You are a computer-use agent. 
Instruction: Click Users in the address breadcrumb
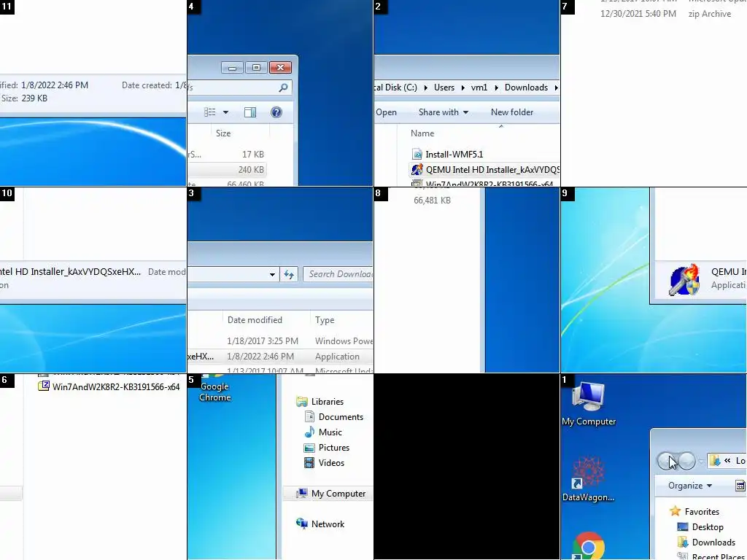tap(444, 87)
